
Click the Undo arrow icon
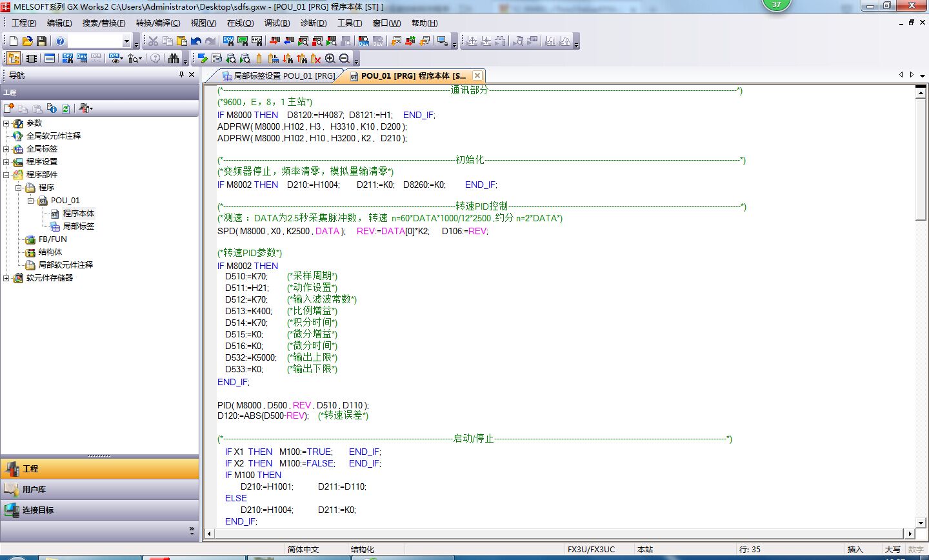click(x=196, y=41)
